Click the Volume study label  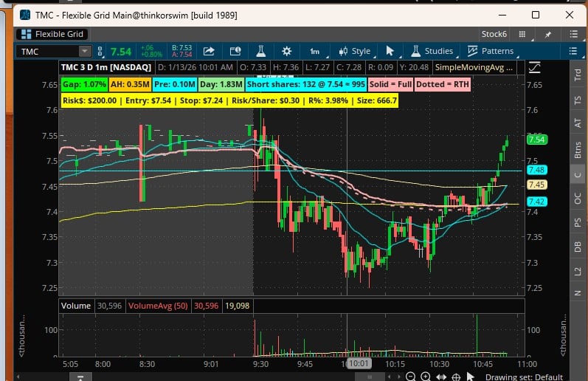coord(76,306)
